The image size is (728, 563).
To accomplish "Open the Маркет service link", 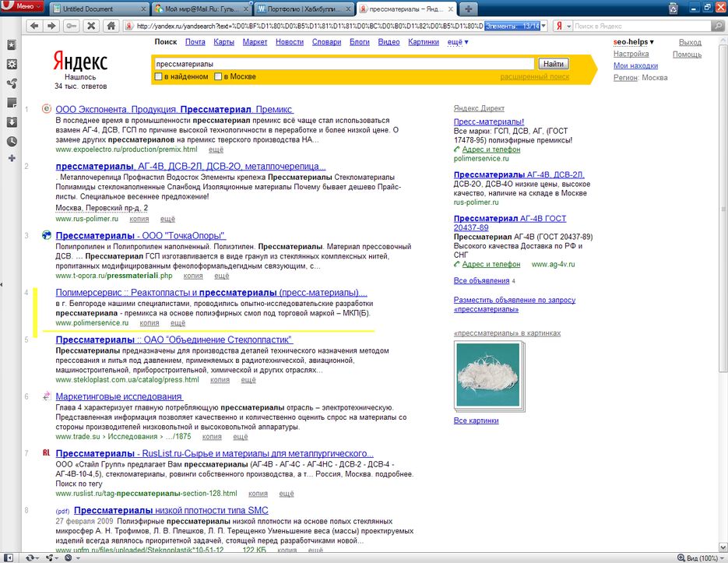I will tap(255, 42).
